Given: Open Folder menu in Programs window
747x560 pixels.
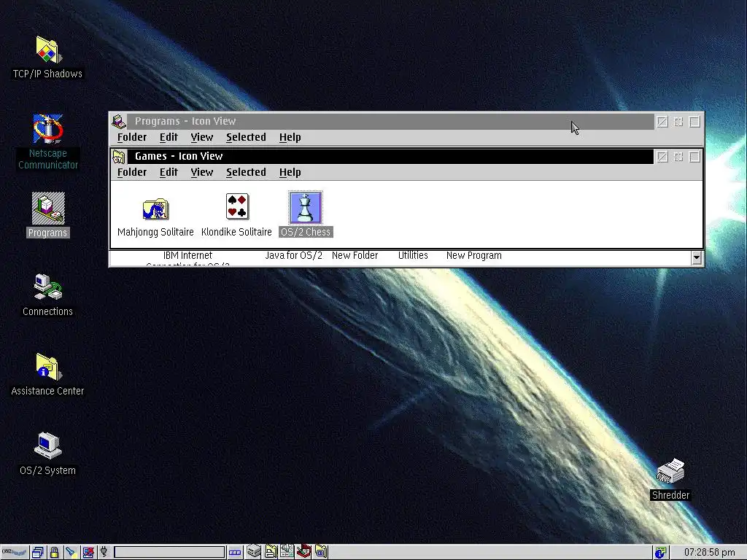Looking at the screenshot, I should [132, 137].
